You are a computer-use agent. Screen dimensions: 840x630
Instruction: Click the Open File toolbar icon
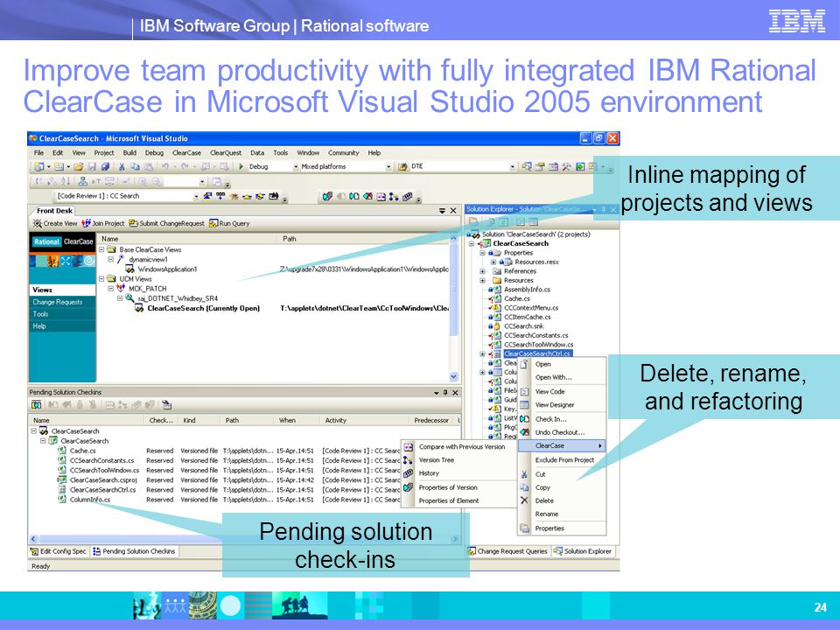click(78, 166)
